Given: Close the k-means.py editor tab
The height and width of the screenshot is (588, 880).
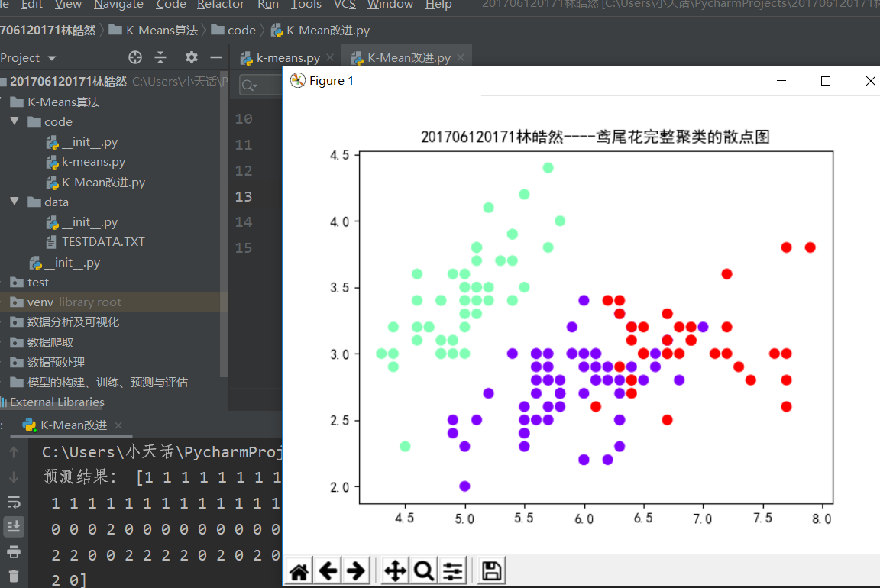Looking at the screenshot, I should (330, 57).
